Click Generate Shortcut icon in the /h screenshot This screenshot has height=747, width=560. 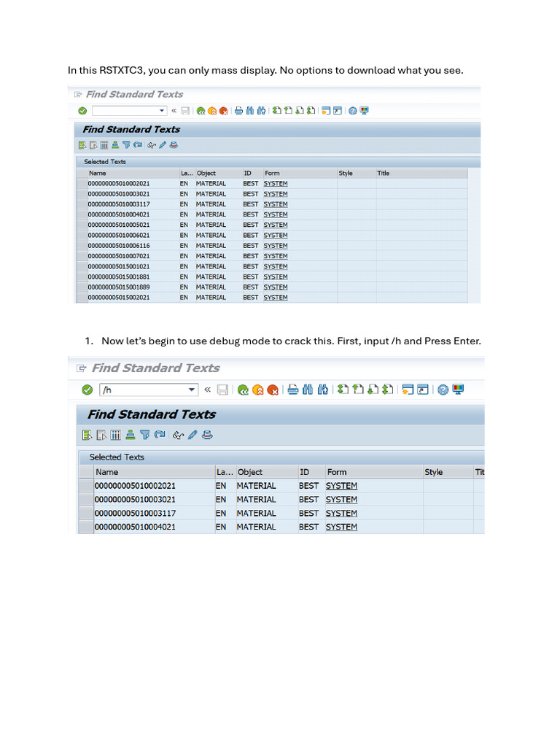click(423, 390)
